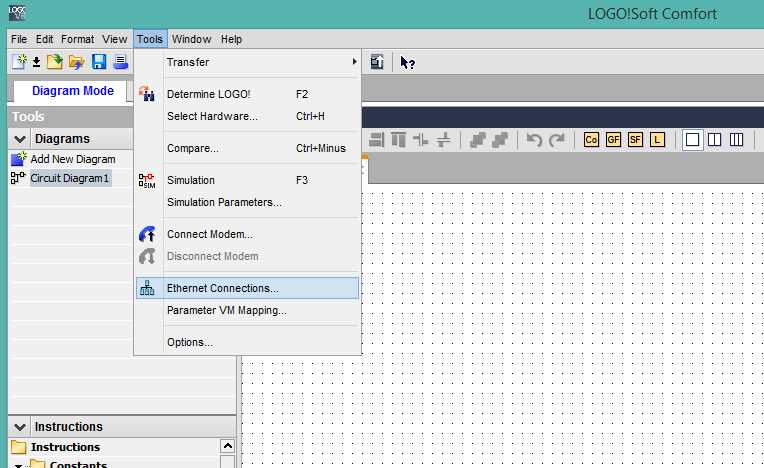Select the Co constants toolbar button
The height and width of the screenshot is (468, 764).
point(591,140)
